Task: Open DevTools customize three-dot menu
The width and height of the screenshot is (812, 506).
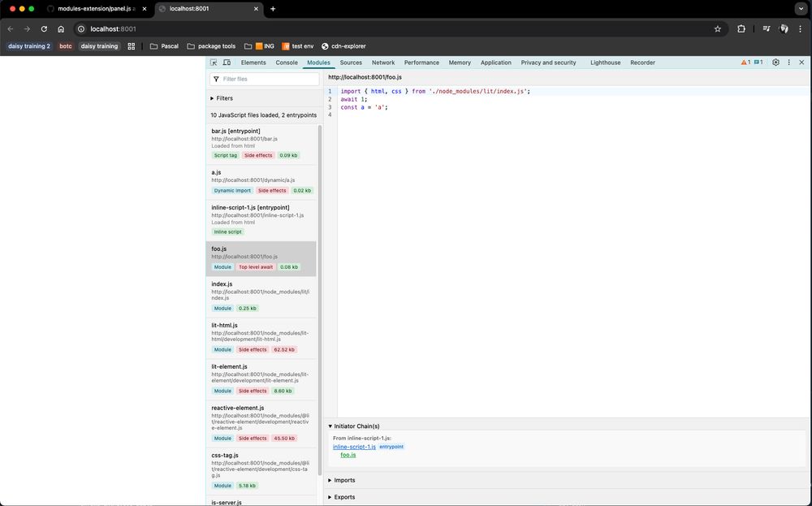Action: point(788,63)
